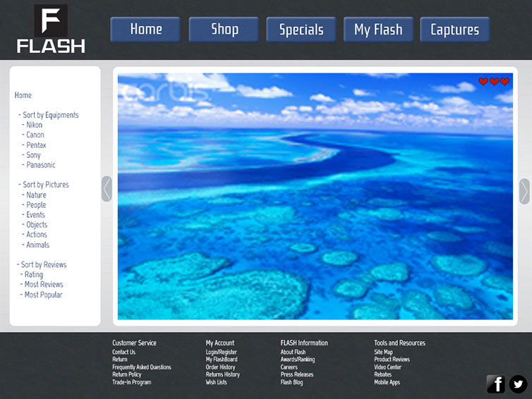Go to the Captures page
This screenshot has height=399, width=532.
[x=454, y=30]
